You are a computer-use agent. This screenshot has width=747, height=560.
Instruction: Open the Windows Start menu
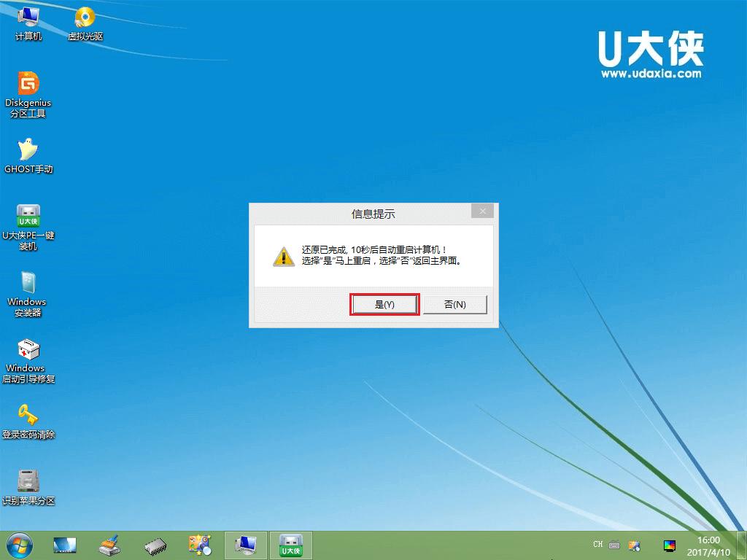(x=20, y=545)
